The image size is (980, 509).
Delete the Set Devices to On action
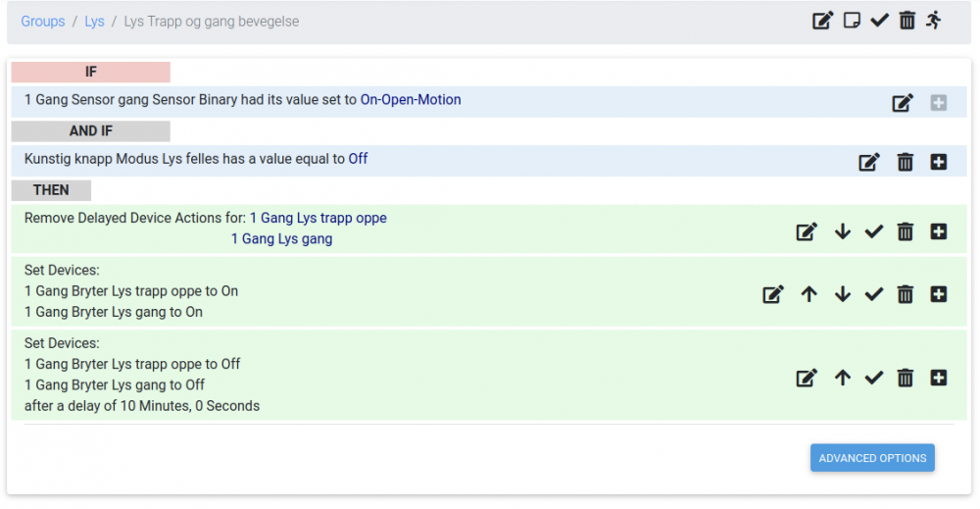pyautogui.click(x=906, y=294)
